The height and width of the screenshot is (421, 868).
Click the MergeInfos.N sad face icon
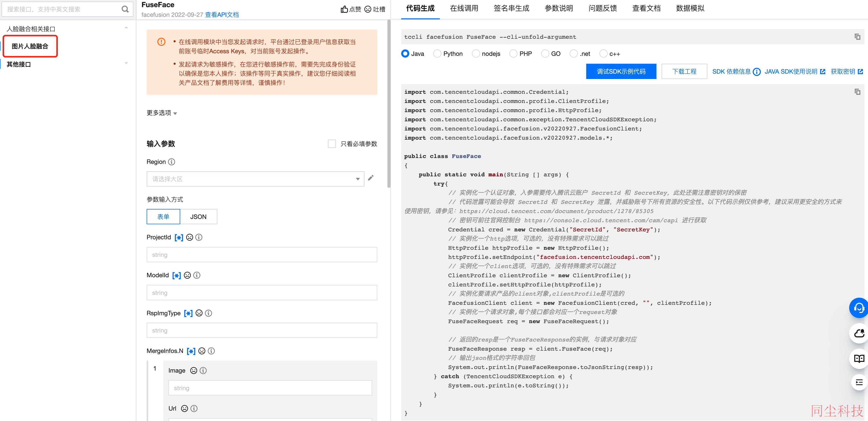[202, 351]
